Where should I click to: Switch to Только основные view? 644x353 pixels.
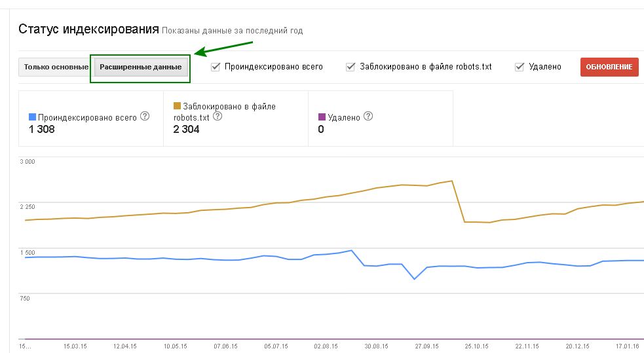click(56, 67)
